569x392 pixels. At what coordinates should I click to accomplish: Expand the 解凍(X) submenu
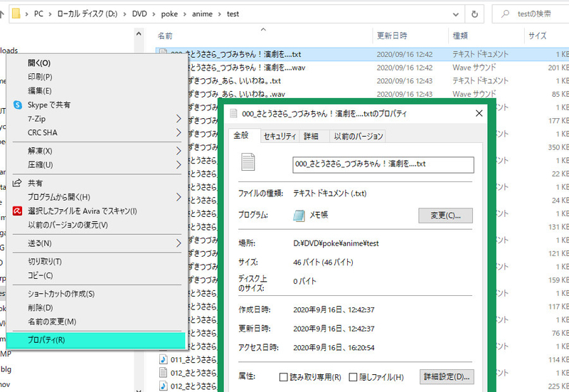click(x=179, y=151)
